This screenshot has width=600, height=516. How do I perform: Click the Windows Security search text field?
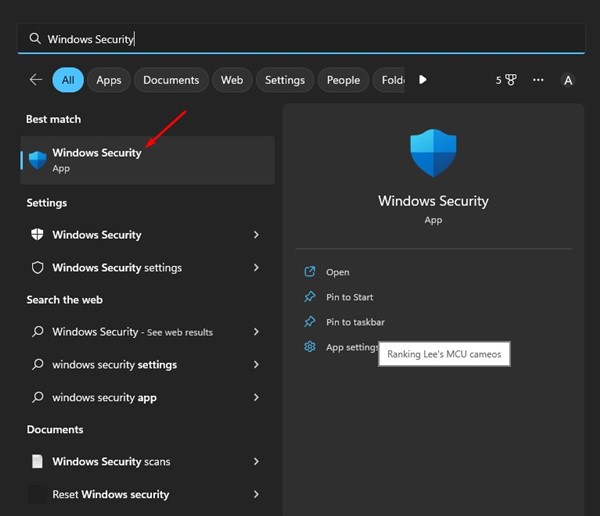tap(301, 39)
